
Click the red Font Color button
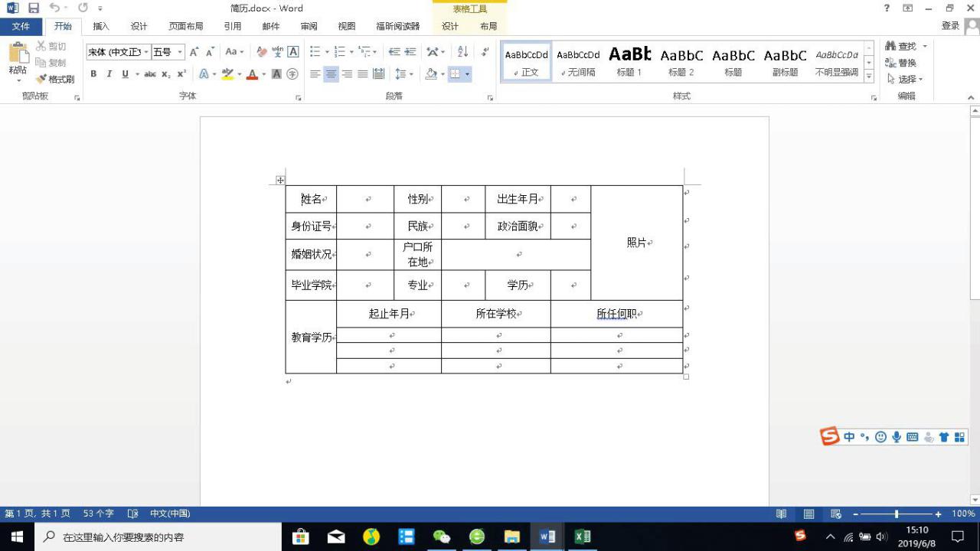pyautogui.click(x=251, y=74)
